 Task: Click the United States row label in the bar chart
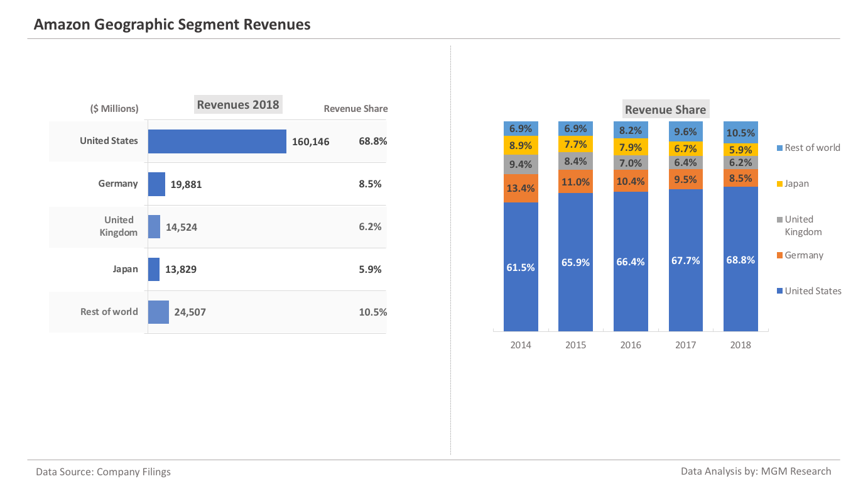point(109,141)
